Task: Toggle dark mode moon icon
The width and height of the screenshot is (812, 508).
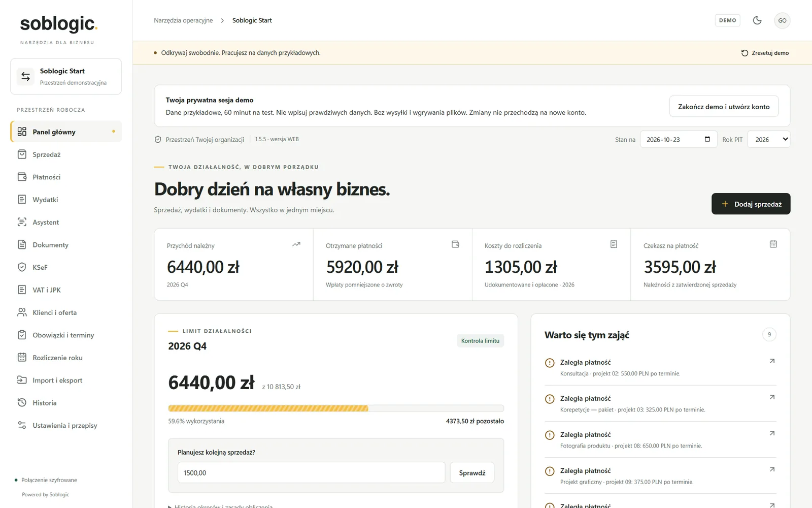Action: (x=757, y=20)
